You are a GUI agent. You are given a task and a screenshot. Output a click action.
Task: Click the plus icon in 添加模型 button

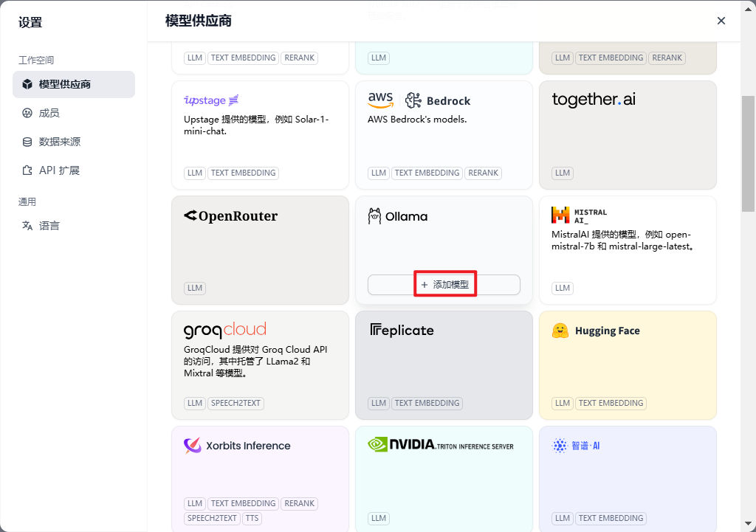tap(425, 285)
